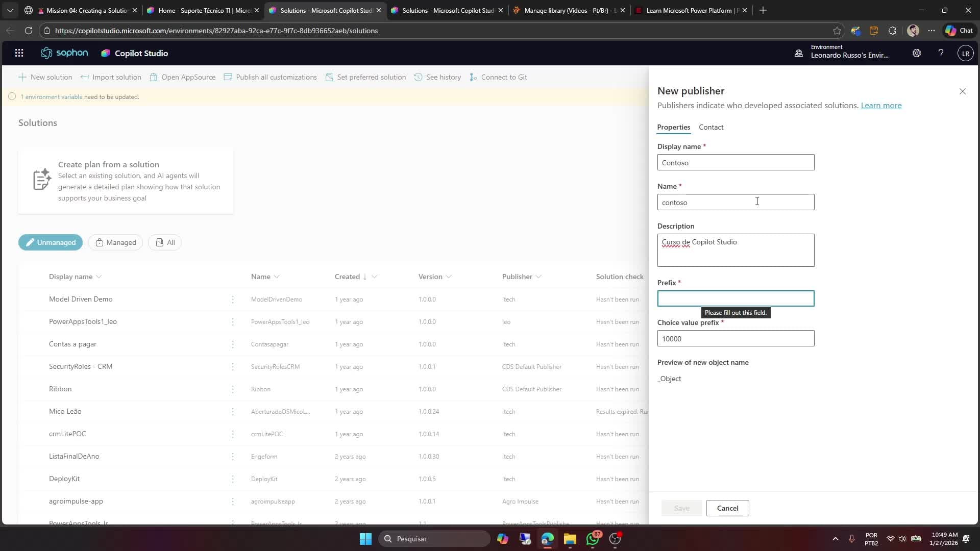Expand the Display name column dropdown
This screenshot has width=980, height=551.
(99, 277)
